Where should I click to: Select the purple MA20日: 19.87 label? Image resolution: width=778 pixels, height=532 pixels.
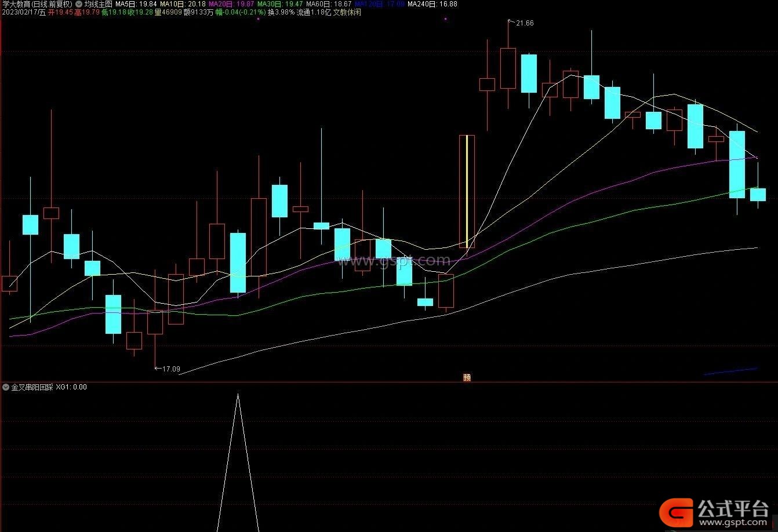[x=231, y=4]
